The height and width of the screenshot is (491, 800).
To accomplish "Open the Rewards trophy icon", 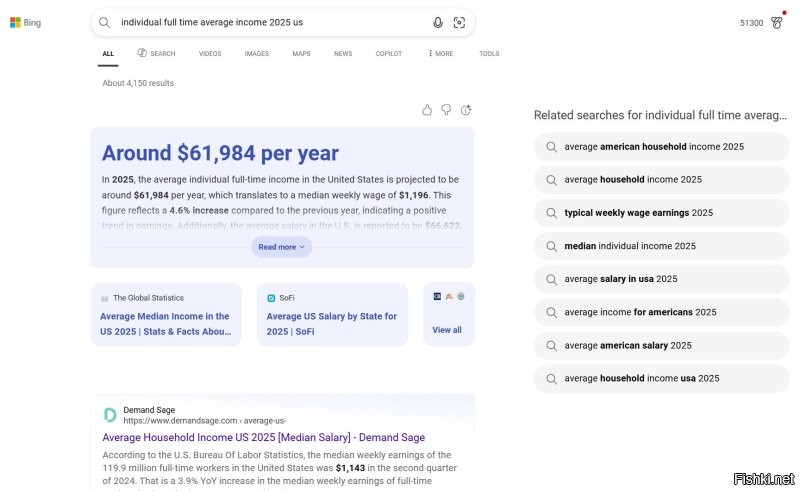I will pyautogui.click(x=777, y=22).
